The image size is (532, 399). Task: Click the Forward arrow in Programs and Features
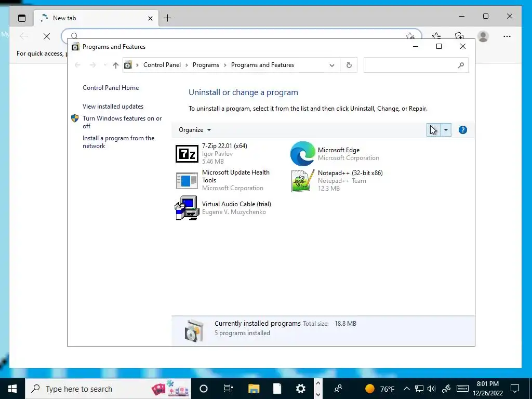(92, 65)
